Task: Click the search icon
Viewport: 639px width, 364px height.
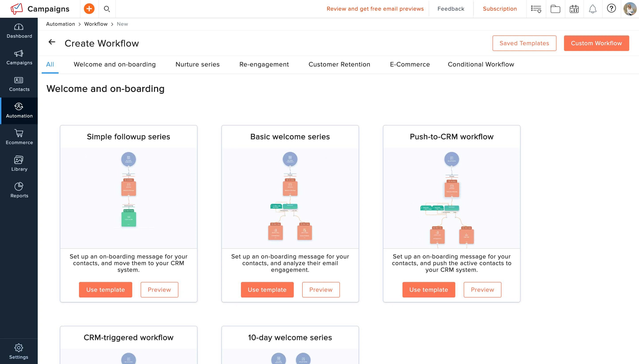Action: (x=107, y=9)
